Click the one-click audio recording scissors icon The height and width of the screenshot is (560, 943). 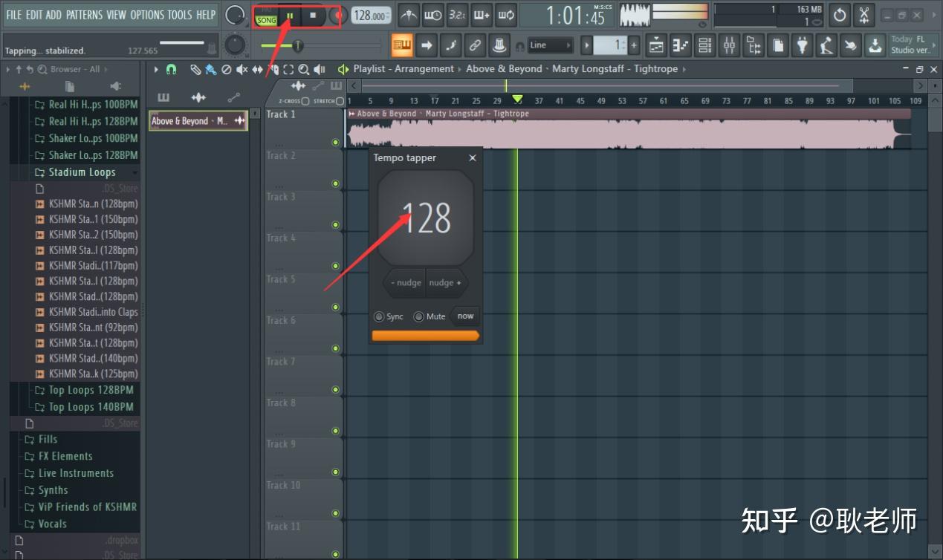(x=863, y=15)
